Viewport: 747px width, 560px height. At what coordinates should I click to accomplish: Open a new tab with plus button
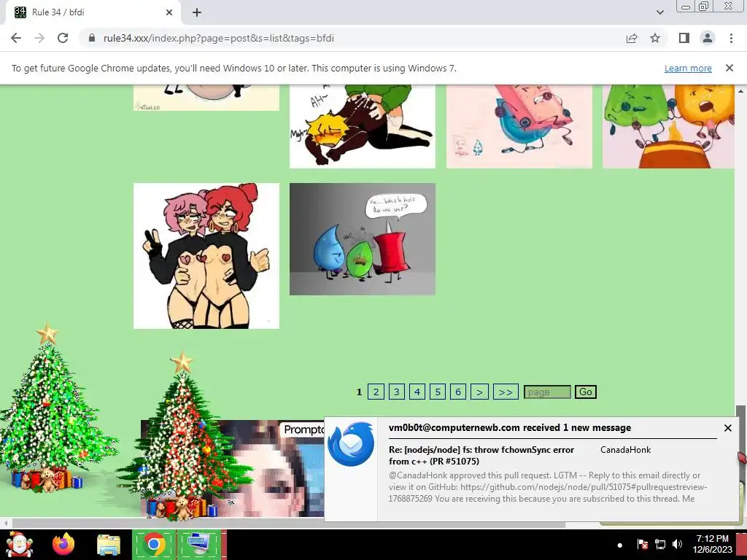(197, 12)
